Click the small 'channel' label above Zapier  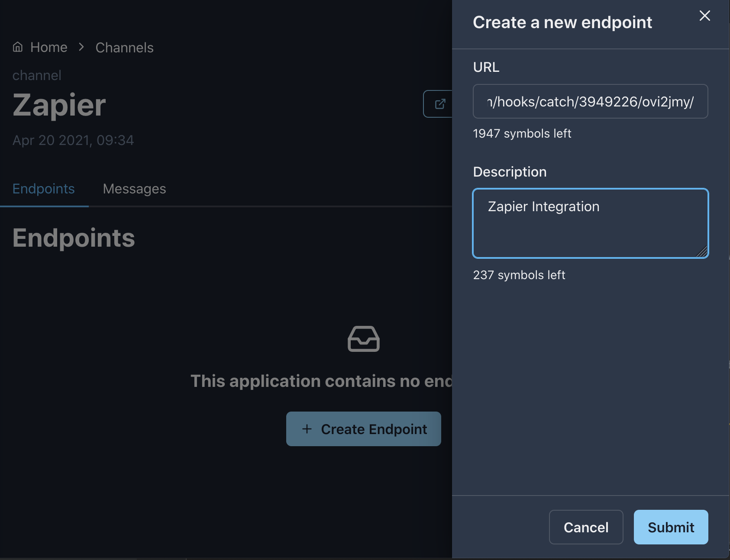(37, 75)
